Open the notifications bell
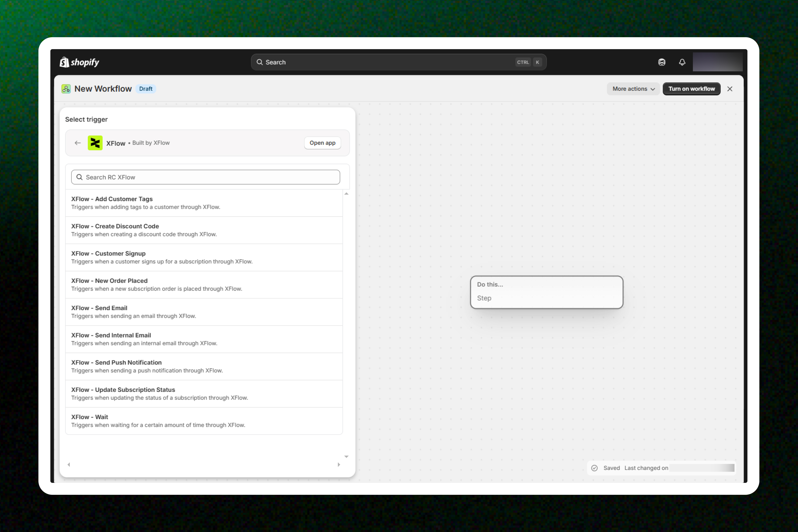 click(x=682, y=62)
